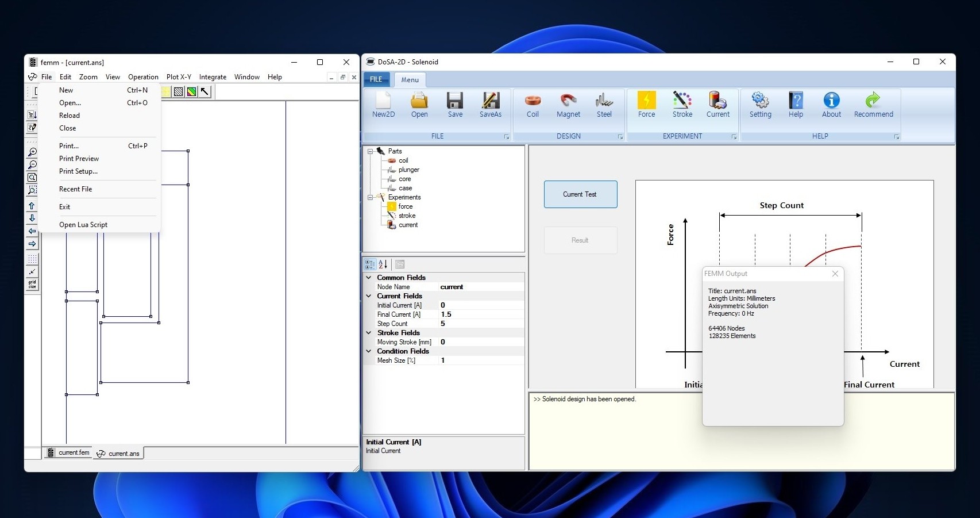Add a Steel part from DESIGN group
The image size is (980, 518).
[x=604, y=105]
